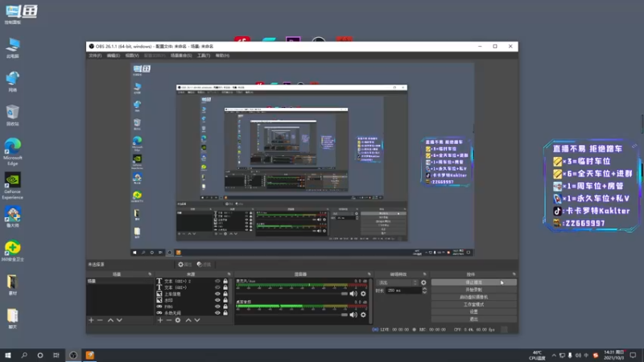Toggle the lock on the 永劫无间 source
The height and width of the screenshot is (362, 644).
pyautogui.click(x=225, y=313)
